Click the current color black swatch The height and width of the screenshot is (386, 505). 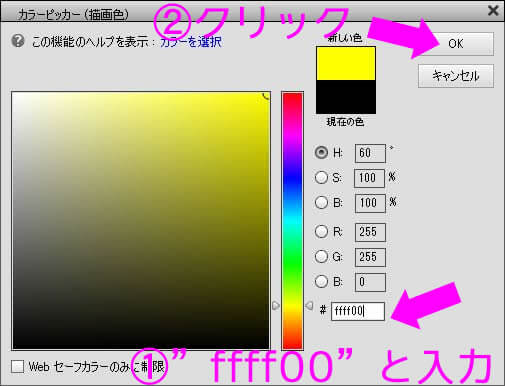click(x=346, y=97)
